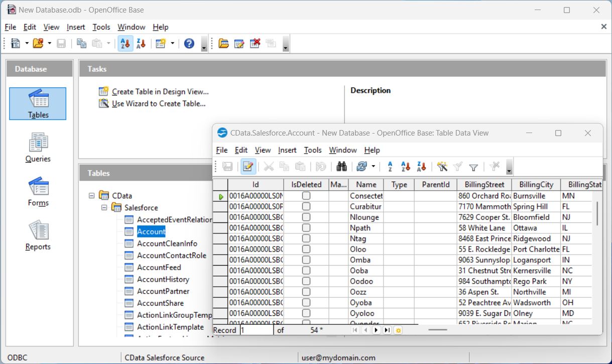Tick the IsDeleted checkbox in Oodoo row
The height and width of the screenshot is (364, 612).
[306, 281]
